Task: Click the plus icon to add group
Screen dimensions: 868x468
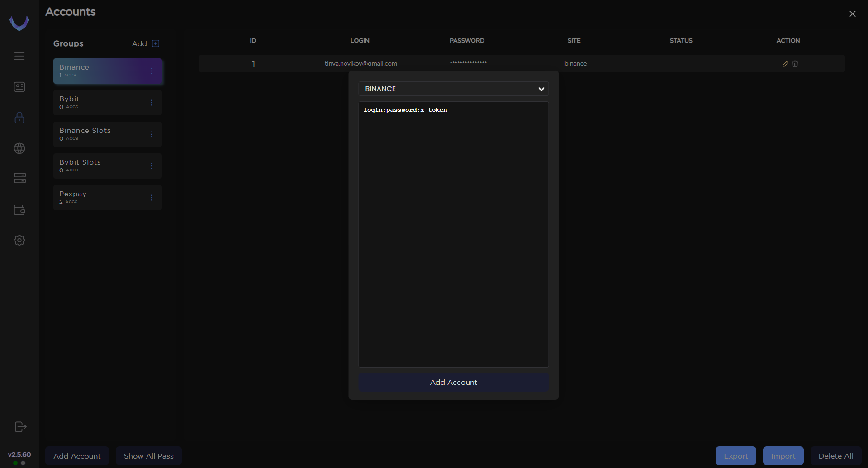Action: tap(156, 43)
